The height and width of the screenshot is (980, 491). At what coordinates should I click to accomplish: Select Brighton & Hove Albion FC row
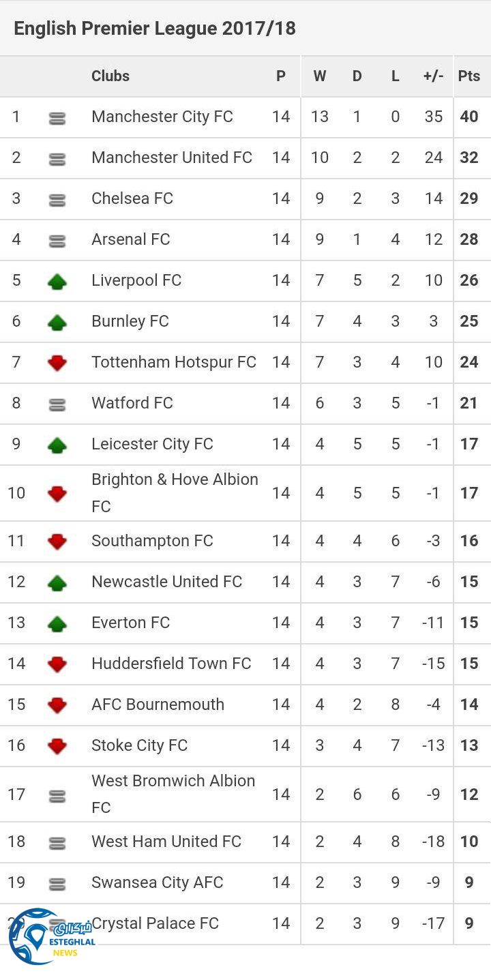click(175, 492)
